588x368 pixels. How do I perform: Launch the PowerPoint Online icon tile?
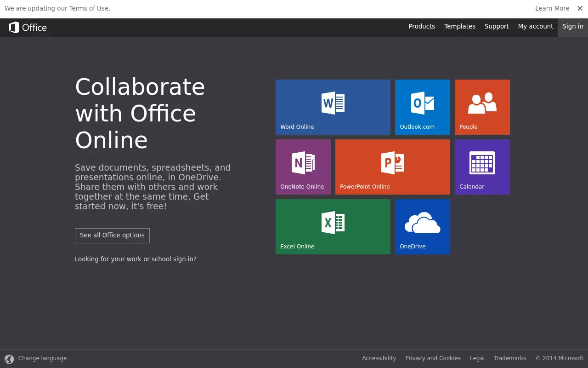(x=393, y=167)
